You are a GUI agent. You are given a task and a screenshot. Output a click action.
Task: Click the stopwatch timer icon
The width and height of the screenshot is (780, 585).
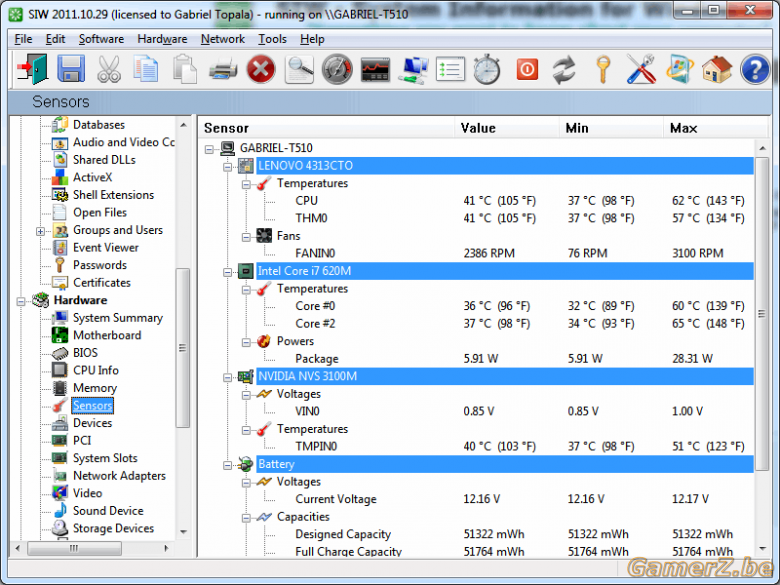pyautogui.click(x=487, y=69)
